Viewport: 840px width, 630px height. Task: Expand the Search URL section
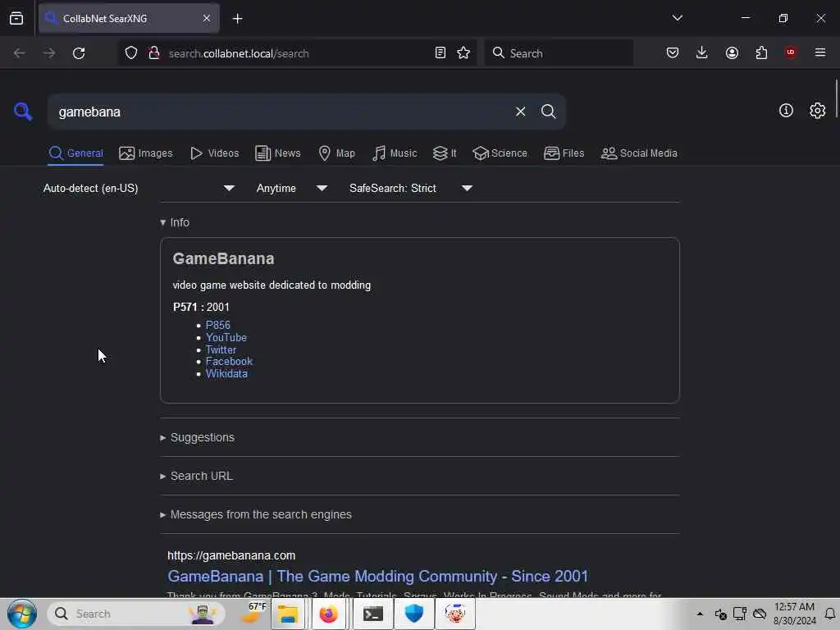pos(196,477)
